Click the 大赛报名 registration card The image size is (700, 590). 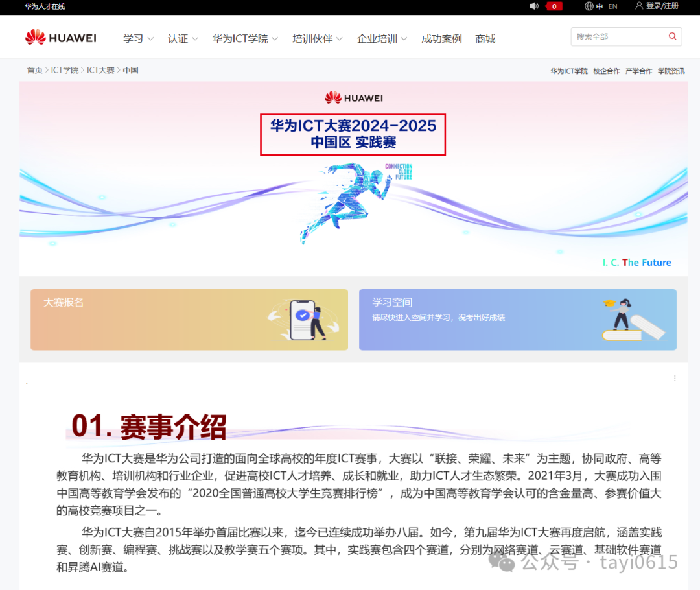(189, 320)
